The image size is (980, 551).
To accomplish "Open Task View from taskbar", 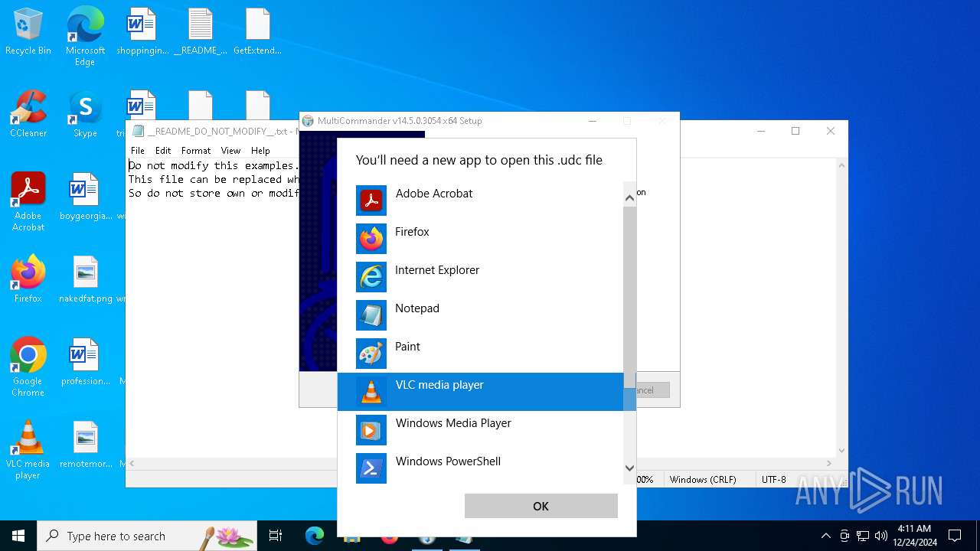I will pos(276,536).
